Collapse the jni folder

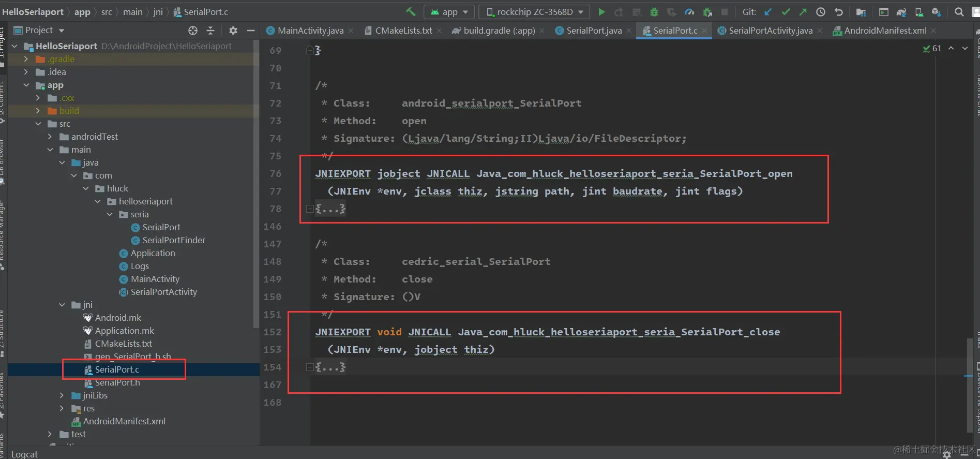click(x=62, y=305)
